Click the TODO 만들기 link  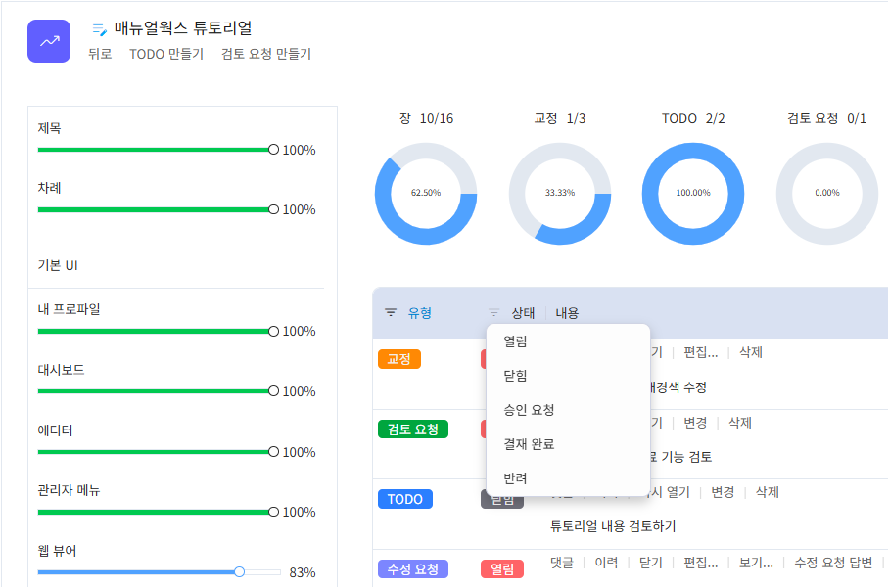166,55
